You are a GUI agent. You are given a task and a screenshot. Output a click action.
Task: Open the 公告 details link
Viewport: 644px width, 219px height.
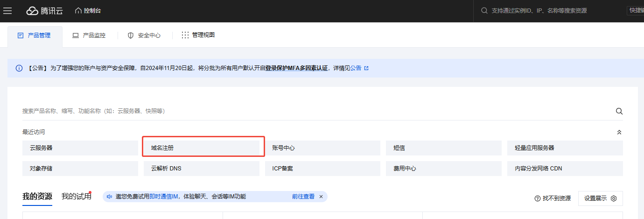359,68
